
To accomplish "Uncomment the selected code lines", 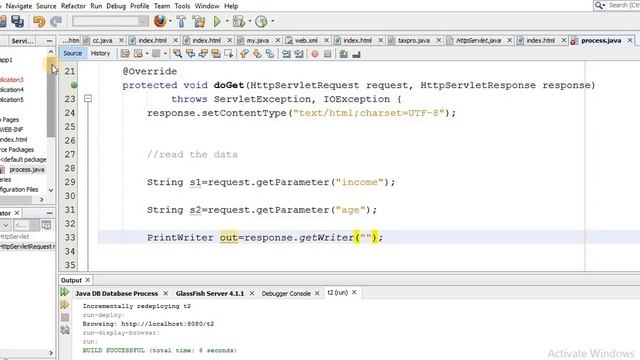I will tap(356, 53).
